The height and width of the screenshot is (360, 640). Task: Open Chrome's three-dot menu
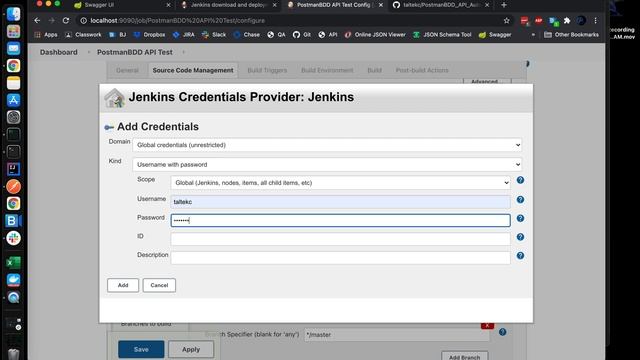point(596,20)
